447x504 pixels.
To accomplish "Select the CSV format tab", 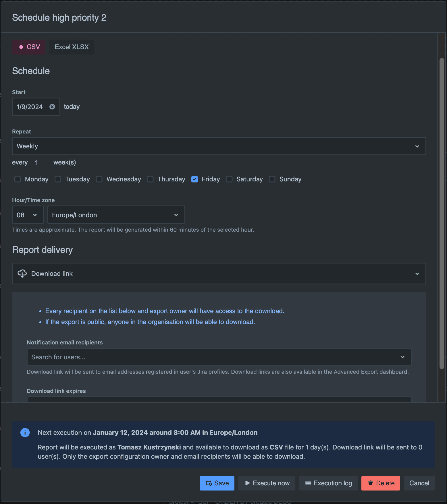I will (29, 47).
